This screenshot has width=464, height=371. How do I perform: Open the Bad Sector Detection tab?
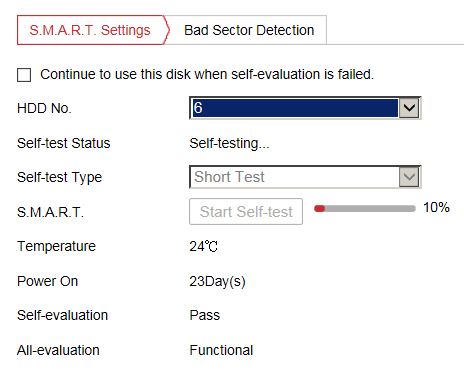click(x=249, y=30)
